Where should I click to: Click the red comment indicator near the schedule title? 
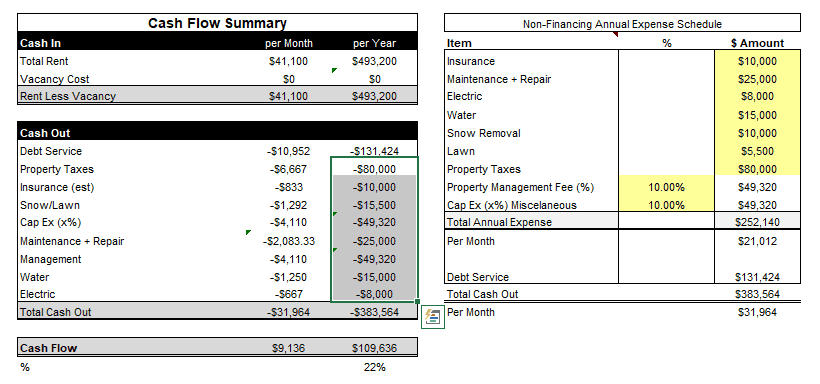(616, 34)
